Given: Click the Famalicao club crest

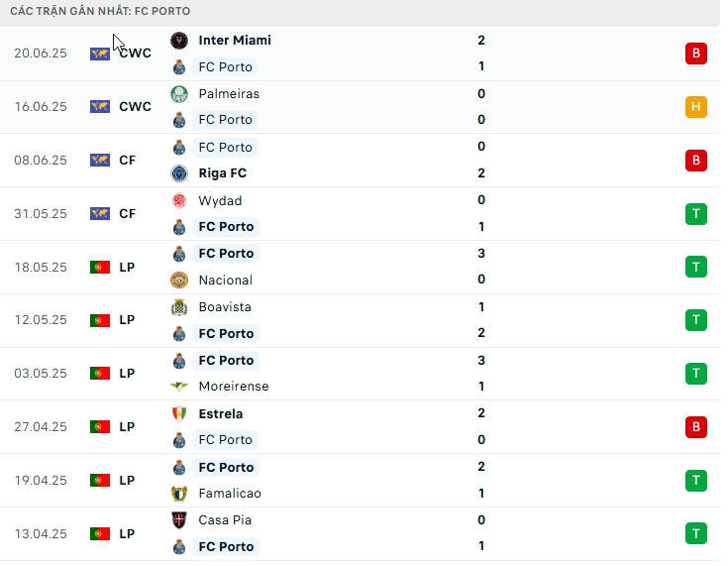Looking at the screenshot, I should tap(179, 494).
